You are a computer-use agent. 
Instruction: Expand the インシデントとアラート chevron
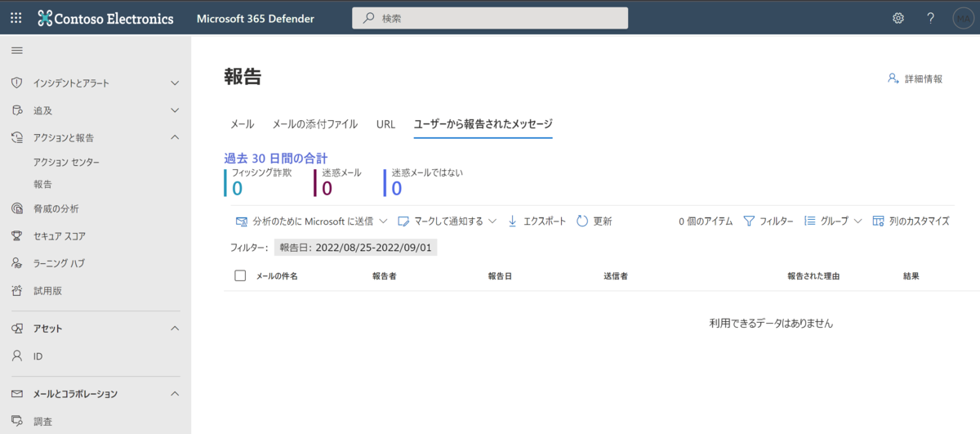(x=175, y=83)
